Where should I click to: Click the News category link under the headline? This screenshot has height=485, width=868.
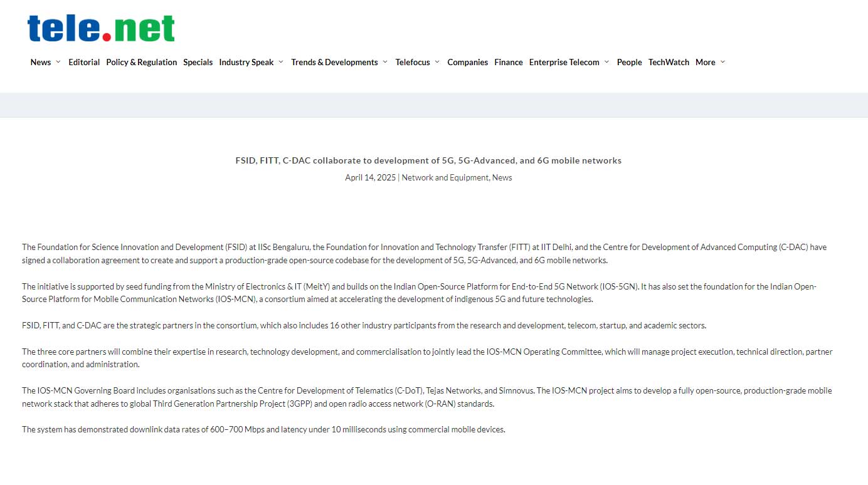tap(502, 177)
